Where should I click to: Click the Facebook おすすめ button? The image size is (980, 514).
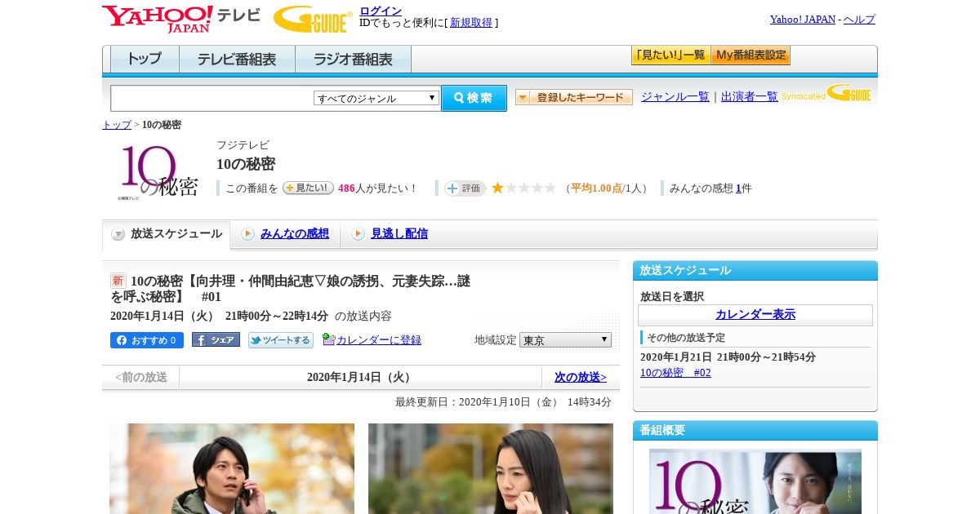click(147, 340)
